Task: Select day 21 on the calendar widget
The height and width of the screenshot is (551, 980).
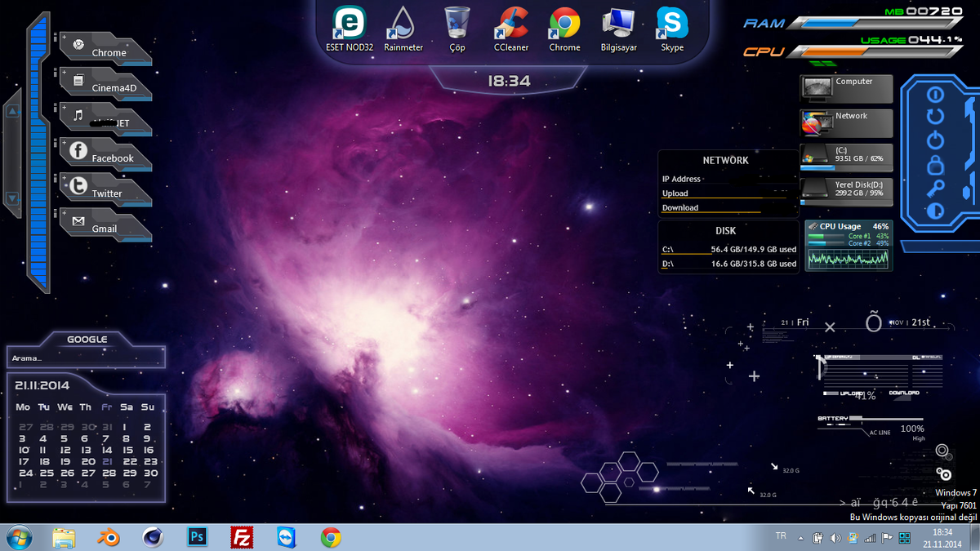Action: coord(105,461)
